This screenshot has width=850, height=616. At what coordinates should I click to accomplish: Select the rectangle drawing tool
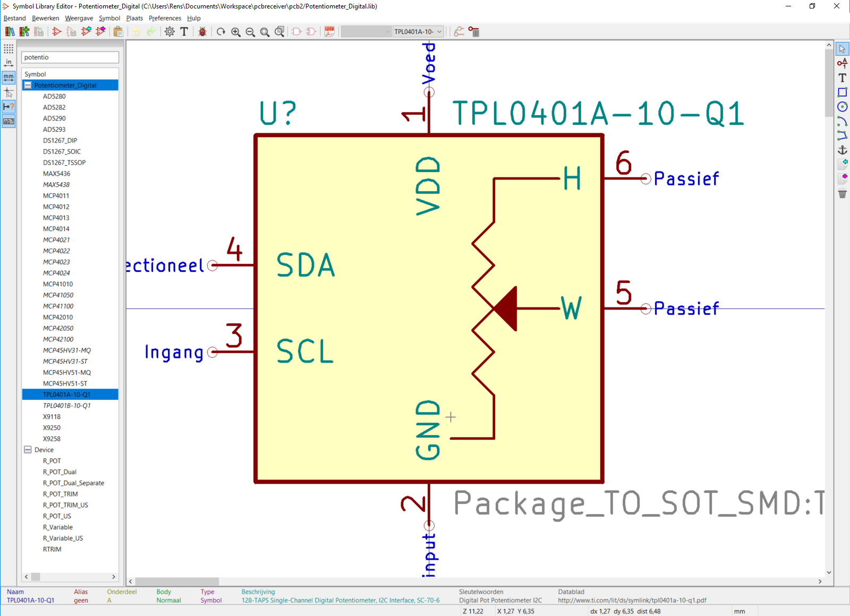point(843,92)
